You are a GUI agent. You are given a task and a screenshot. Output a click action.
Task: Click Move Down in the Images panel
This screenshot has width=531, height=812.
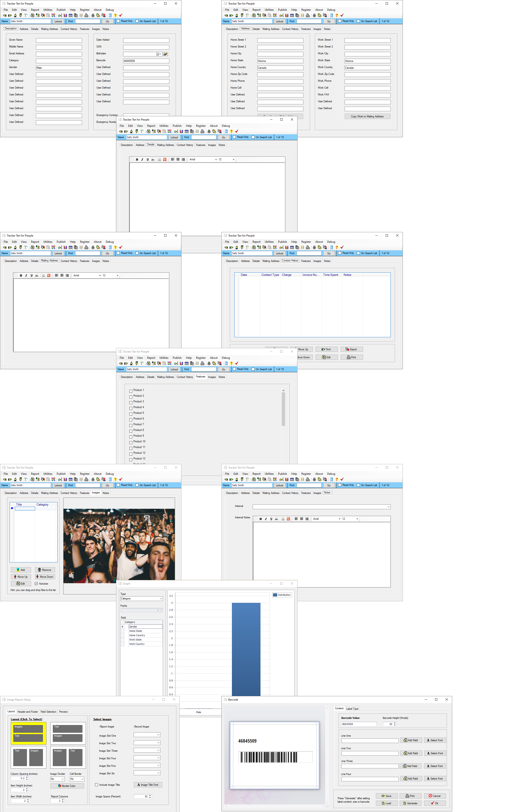click(45, 577)
